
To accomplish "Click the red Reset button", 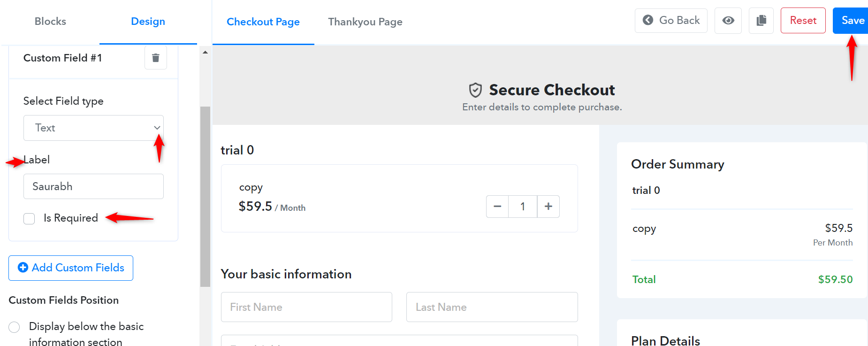I will (x=803, y=21).
